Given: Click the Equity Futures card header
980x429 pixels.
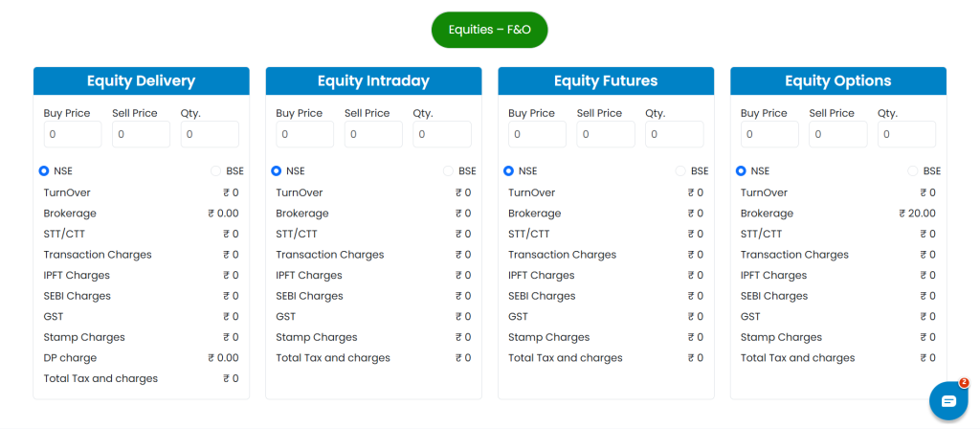Looking at the screenshot, I should click(606, 81).
